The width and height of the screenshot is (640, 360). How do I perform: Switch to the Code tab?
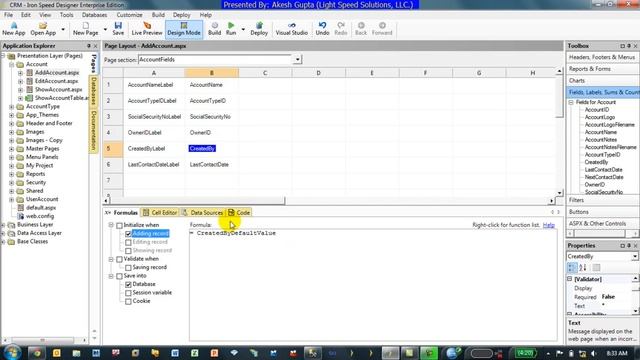239,213
